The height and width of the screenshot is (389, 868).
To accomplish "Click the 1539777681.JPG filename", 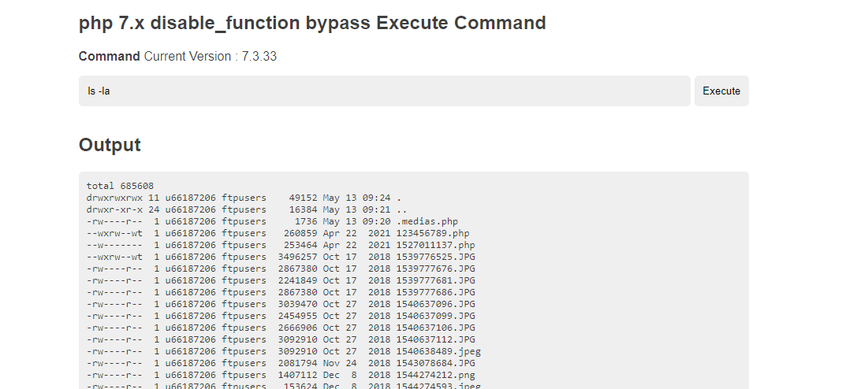I will pyautogui.click(x=435, y=280).
